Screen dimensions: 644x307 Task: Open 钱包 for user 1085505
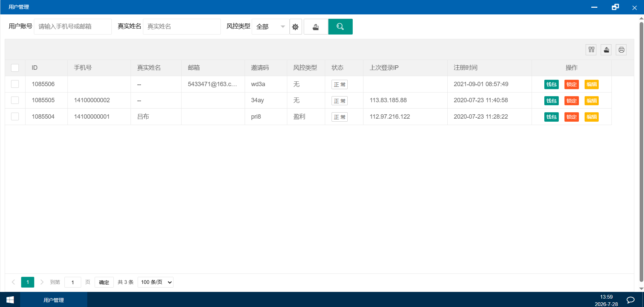pyautogui.click(x=551, y=101)
